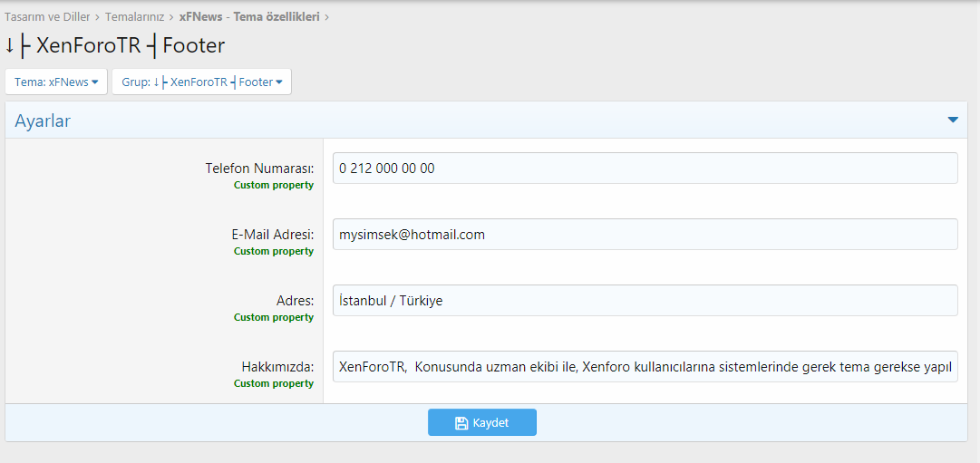Go to Temalarınız breadcrumb
Screen dimensions: 980x463
[134, 17]
